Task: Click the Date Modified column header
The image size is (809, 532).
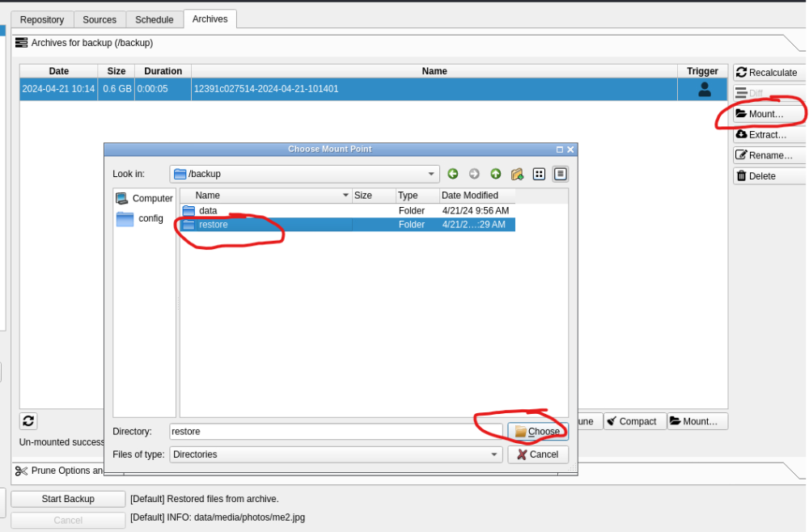Action: click(x=477, y=196)
